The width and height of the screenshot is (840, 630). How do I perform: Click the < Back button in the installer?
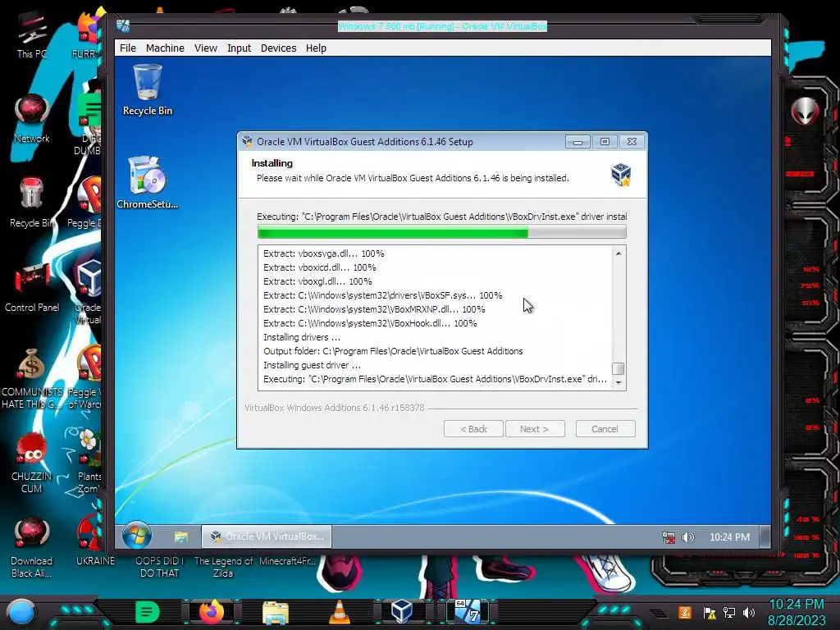[x=473, y=428]
